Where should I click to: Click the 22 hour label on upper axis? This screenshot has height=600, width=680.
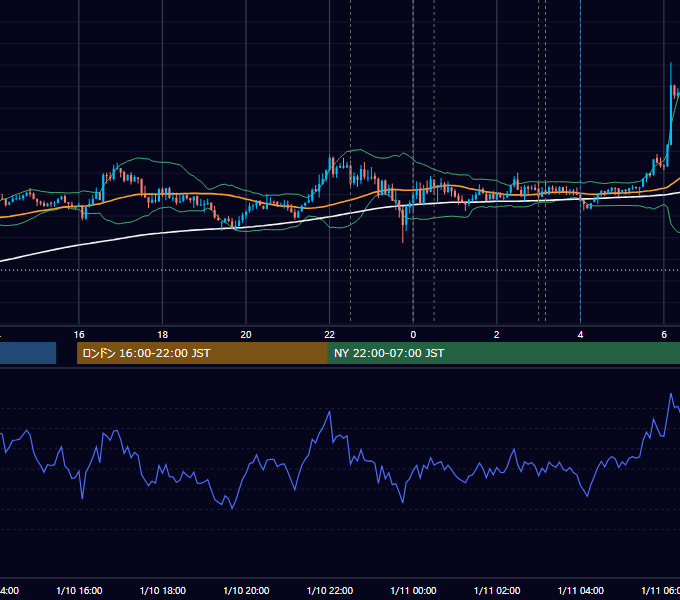point(330,335)
